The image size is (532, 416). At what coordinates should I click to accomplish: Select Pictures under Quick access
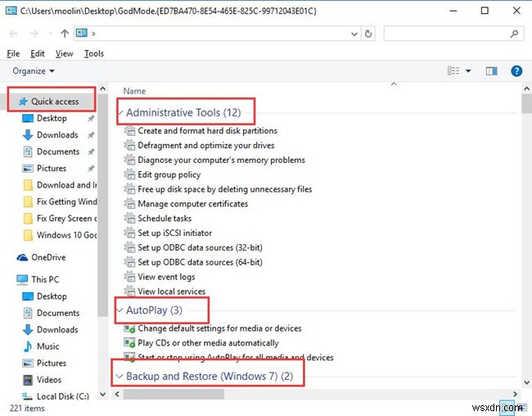52,168
